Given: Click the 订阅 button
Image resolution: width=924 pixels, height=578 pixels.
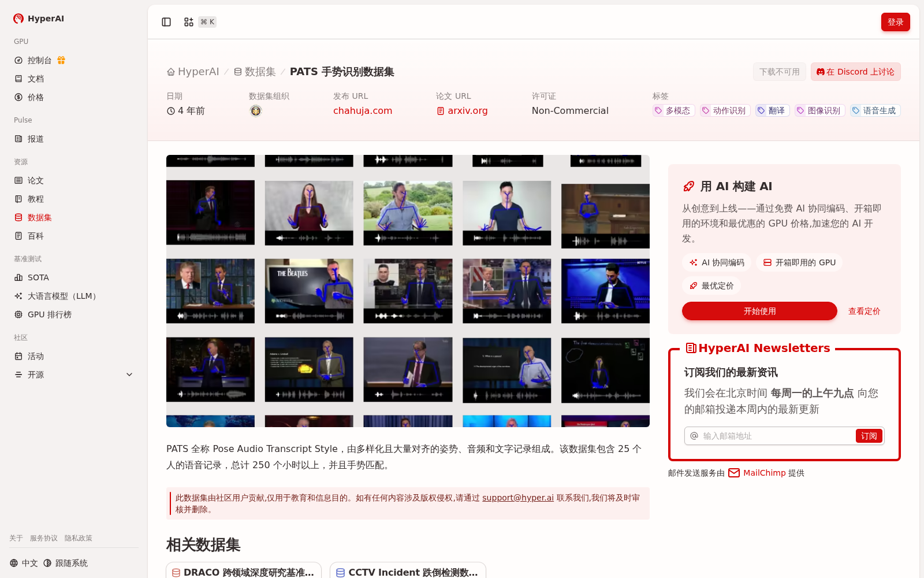Looking at the screenshot, I should pyautogui.click(x=869, y=436).
